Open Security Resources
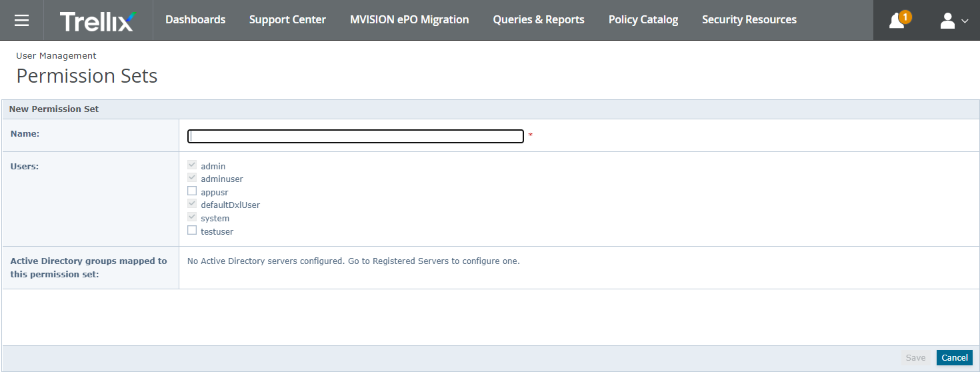 [749, 20]
